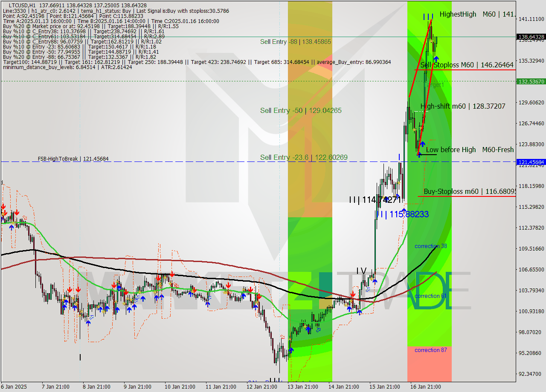Click the 129.60620 price axis value
The image size is (546, 392).
point(531,102)
